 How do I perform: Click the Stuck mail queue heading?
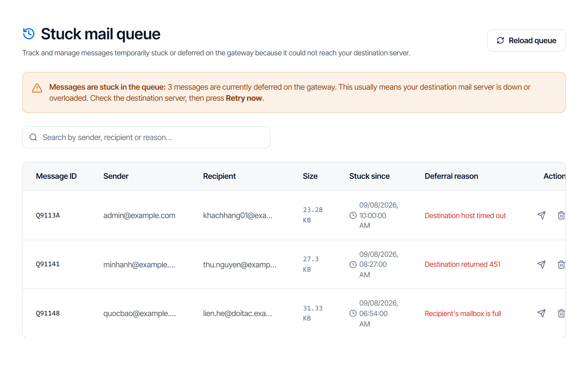click(101, 34)
